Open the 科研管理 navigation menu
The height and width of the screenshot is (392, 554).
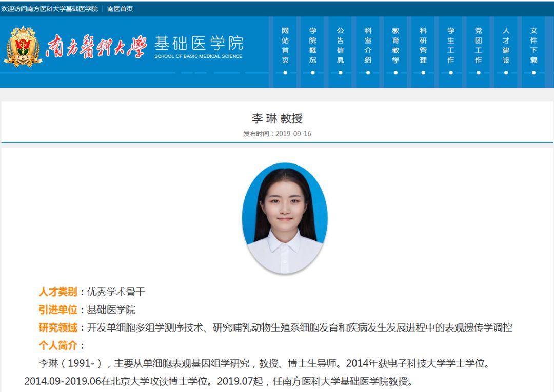423,46
